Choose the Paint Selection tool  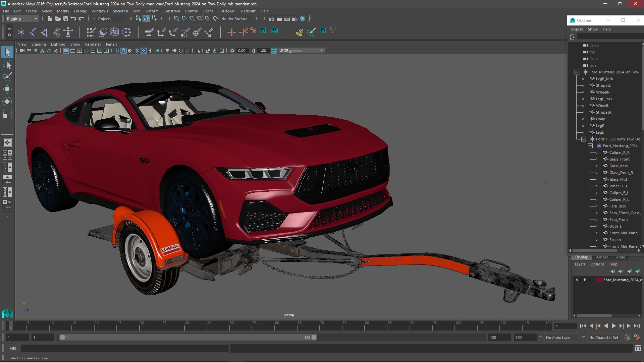[x=7, y=77]
